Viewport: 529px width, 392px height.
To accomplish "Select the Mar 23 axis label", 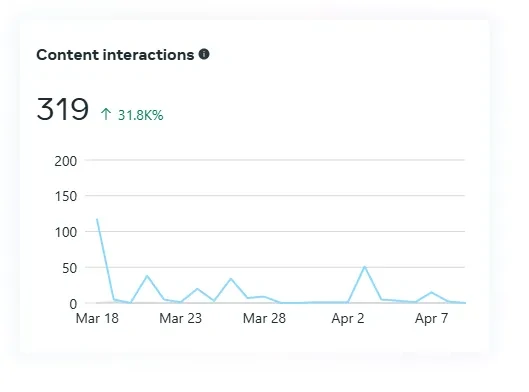I will coord(180,318).
